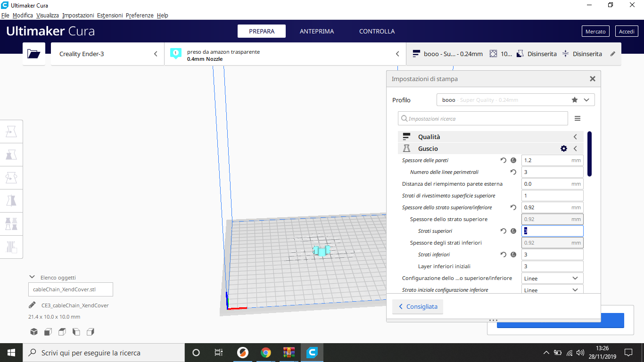This screenshot has height=362, width=644.
Task: Open the Mercato marketplace
Action: click(x=595, y=32)
